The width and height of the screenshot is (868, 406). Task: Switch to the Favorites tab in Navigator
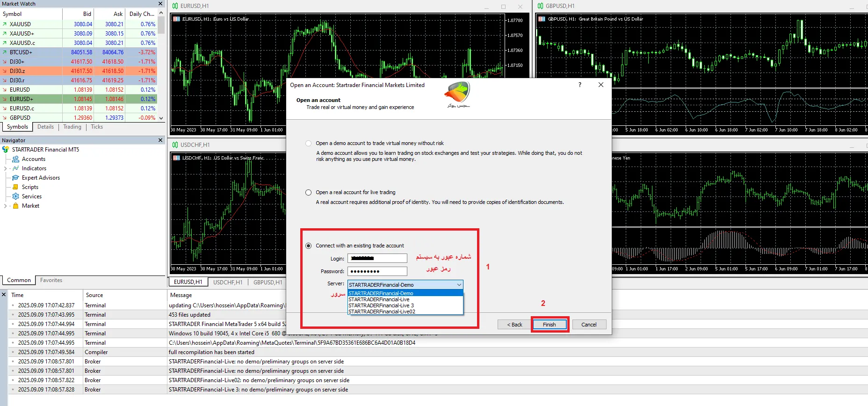coord(51,280)
